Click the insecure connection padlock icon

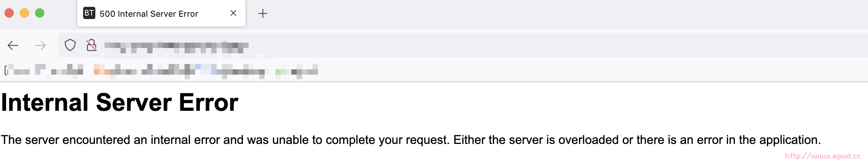coord(92,45)
